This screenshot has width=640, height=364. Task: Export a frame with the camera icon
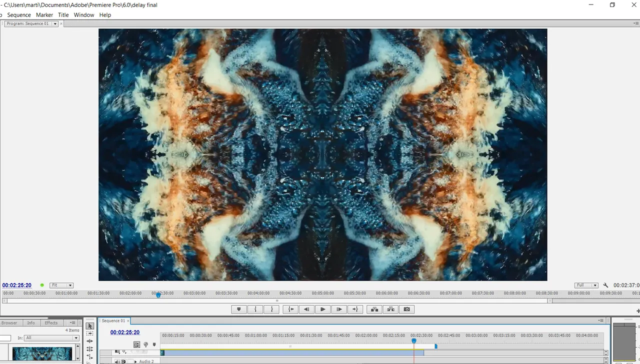407,309
